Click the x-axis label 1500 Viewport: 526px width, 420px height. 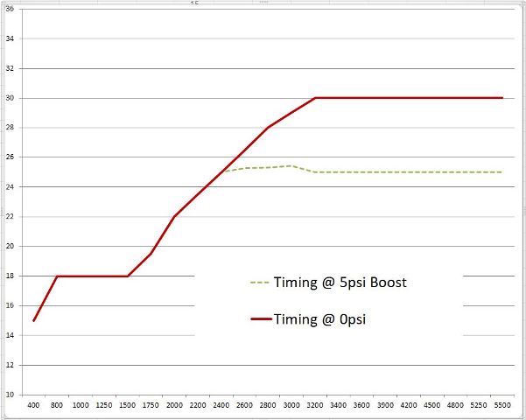pos(128,405)
